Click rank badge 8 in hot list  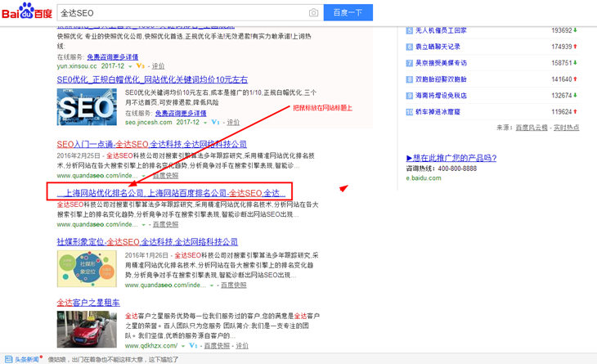tap(409, 79)
